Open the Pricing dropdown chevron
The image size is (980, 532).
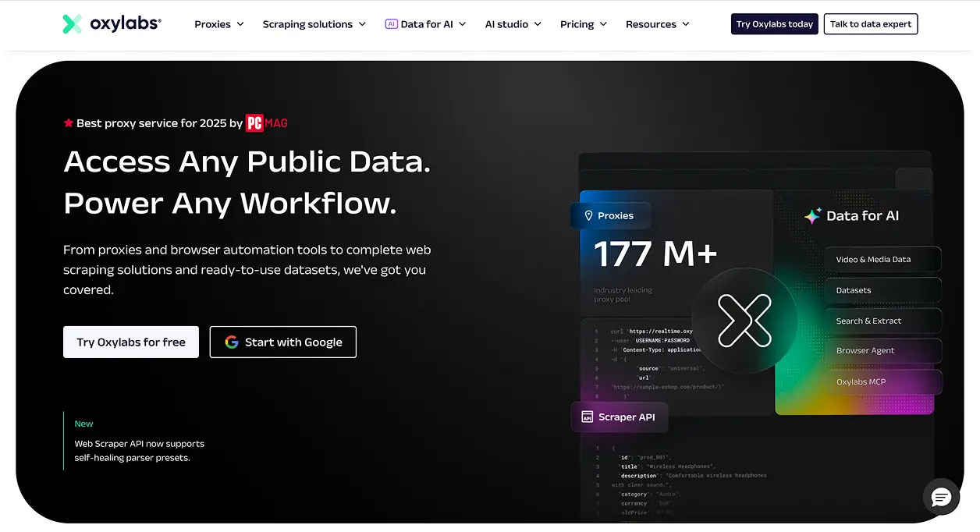point(603,24)
